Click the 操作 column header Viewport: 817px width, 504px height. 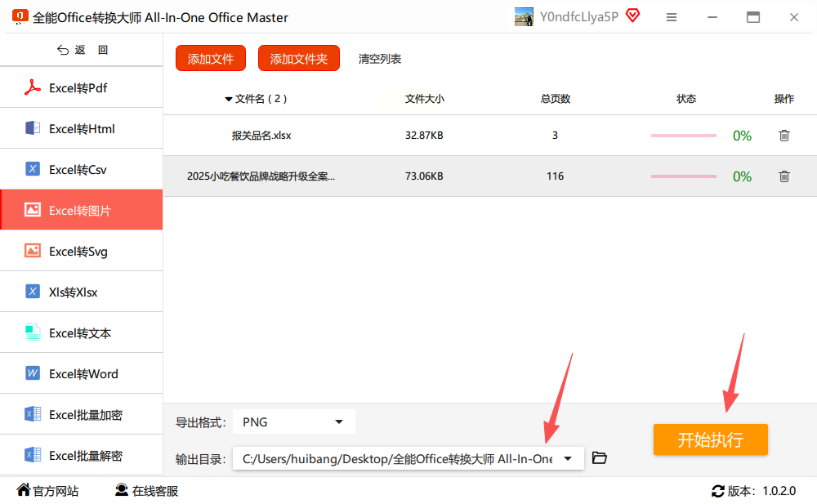pyautogui.click(x=784, y=99)
